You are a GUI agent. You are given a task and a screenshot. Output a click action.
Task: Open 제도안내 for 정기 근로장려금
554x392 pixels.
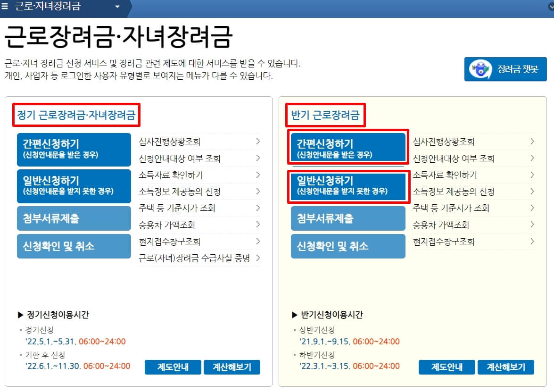coord(173,367)
